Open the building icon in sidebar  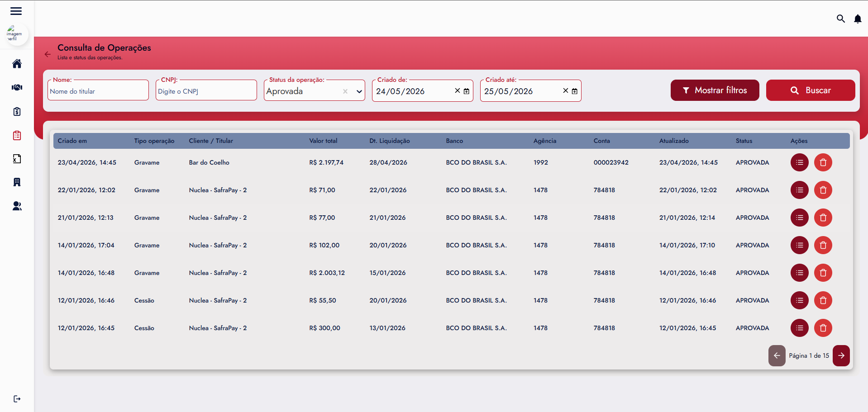pos(17,182)
